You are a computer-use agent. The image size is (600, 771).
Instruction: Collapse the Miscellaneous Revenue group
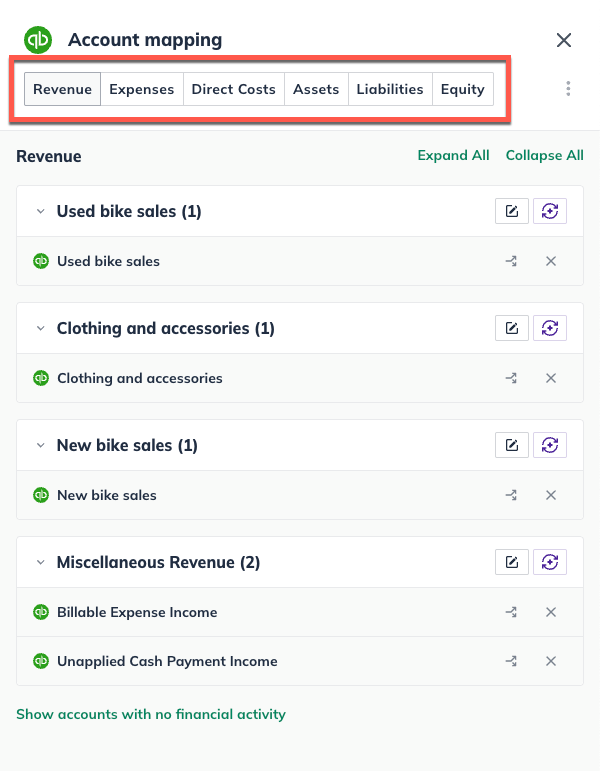(41, 563)
